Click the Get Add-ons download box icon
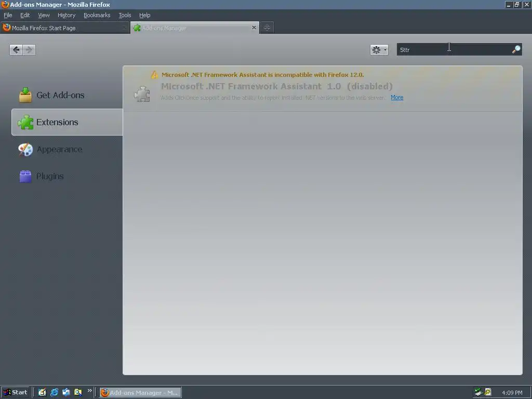 pyautogui.click(x=25, y=95)
